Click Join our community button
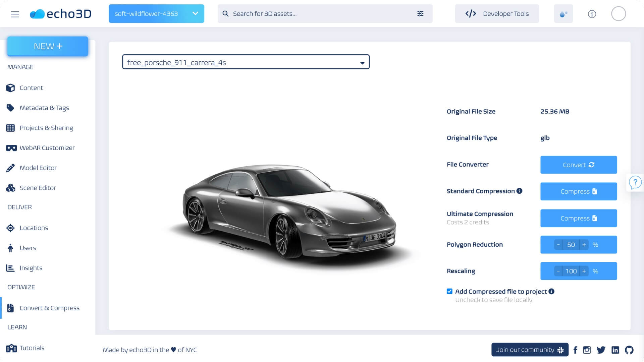Viewport: 644px width, 362px height. click(x=530, y=350)
